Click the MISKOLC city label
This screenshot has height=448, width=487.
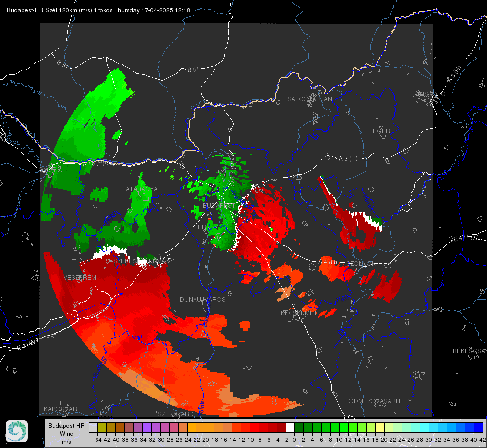pos(431,94)
